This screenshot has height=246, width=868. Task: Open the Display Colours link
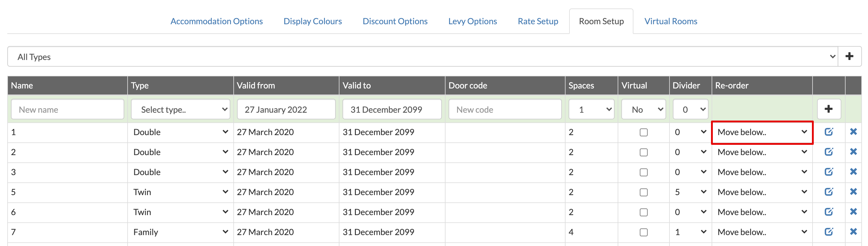pos(312,21)
